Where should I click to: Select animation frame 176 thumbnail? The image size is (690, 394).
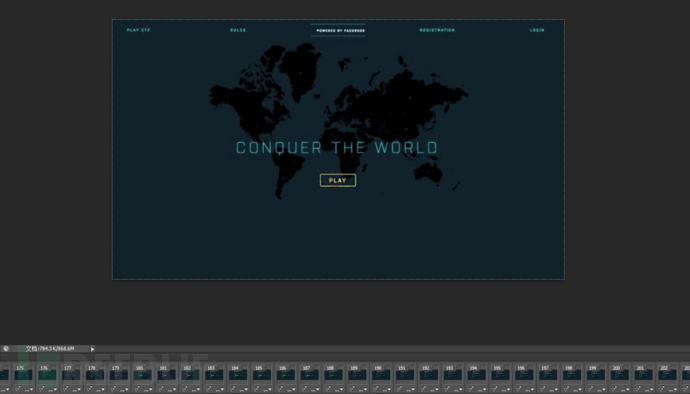coord(47,375)
